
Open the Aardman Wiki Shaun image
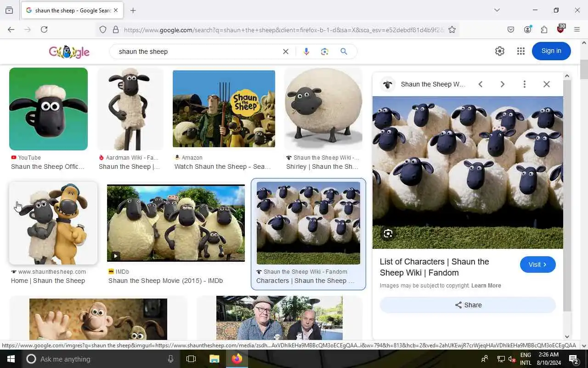[130, 109]
